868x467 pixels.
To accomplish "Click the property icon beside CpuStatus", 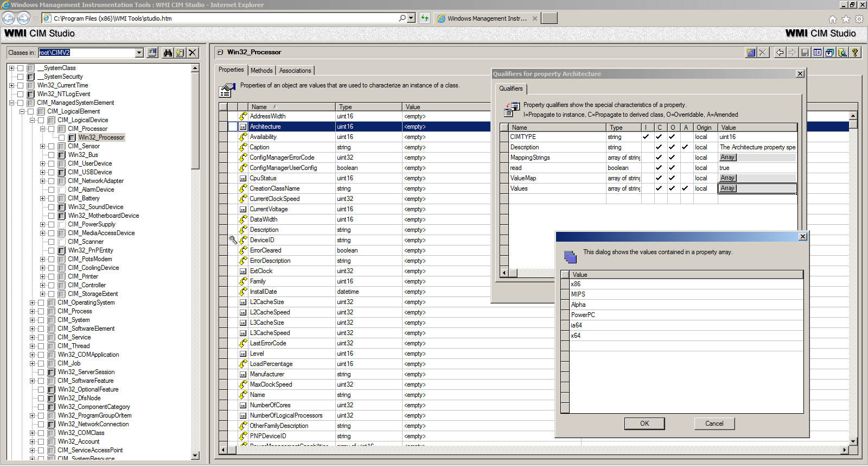I will 243,178.
